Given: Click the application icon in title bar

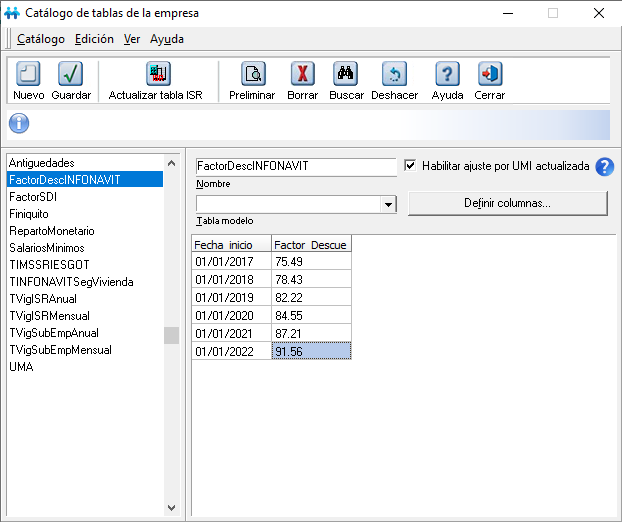Looking at the screenshot, I should pyautogui.click(x=12, y=13).
